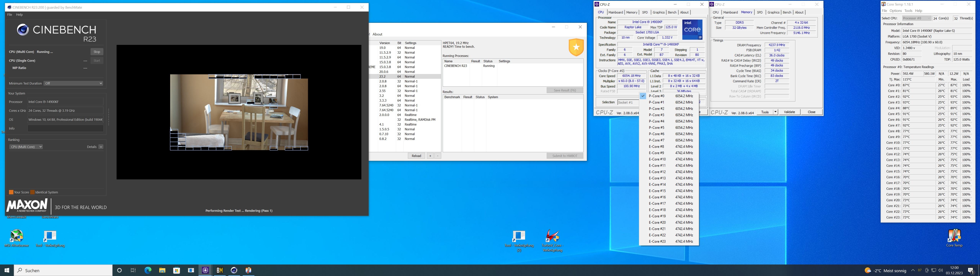The height and width of the screenshot is (276, 980).
Task: Open File Explorer from taskbar
Action: pos(163,270)
